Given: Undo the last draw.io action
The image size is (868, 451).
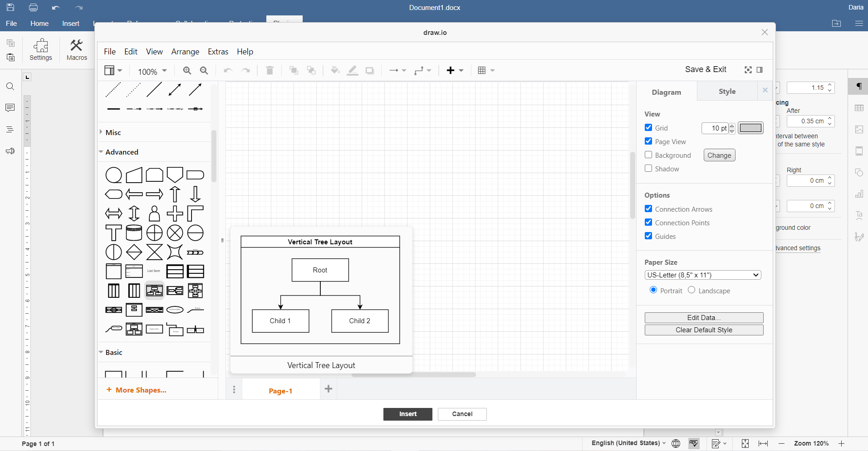Looking at the screenshot, I should [227, 70].
